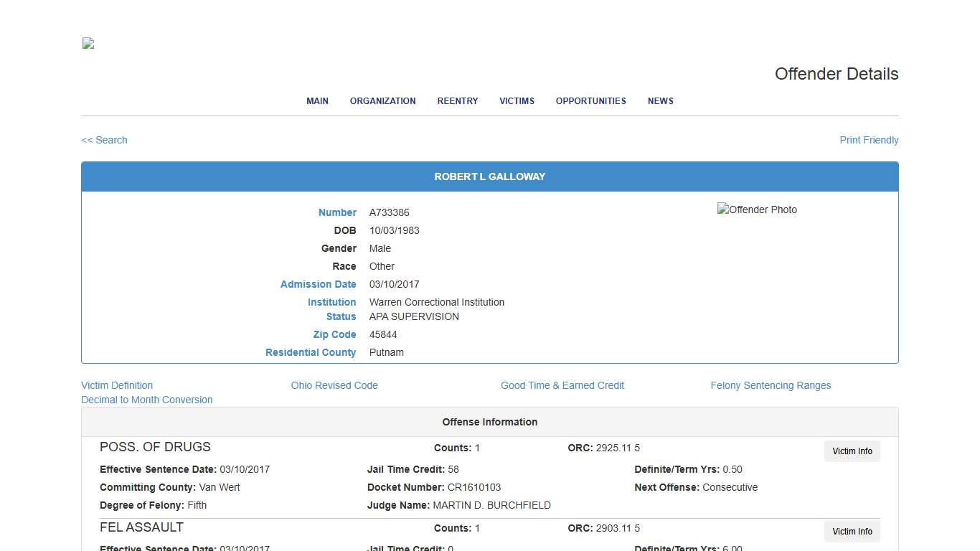Click the Number field label link
980x551 pixels.
pyautogui.click(x=337, y=212)
